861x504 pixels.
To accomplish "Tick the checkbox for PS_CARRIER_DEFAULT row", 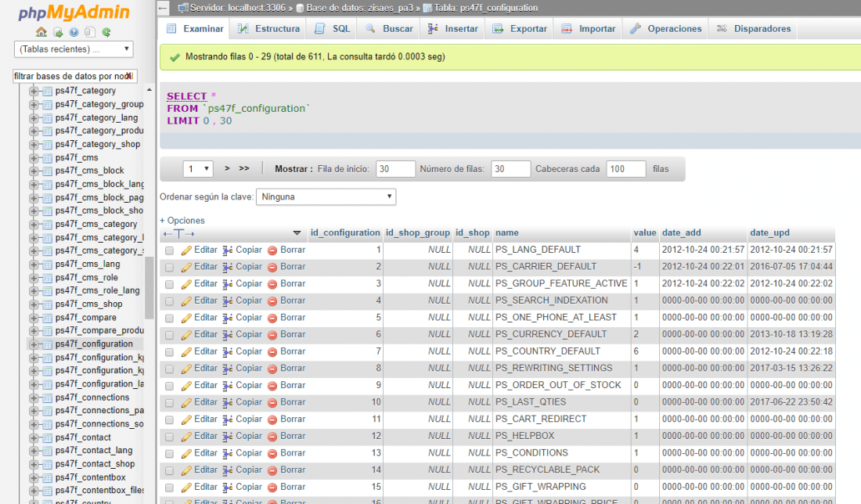I will [x=170, y=268].
